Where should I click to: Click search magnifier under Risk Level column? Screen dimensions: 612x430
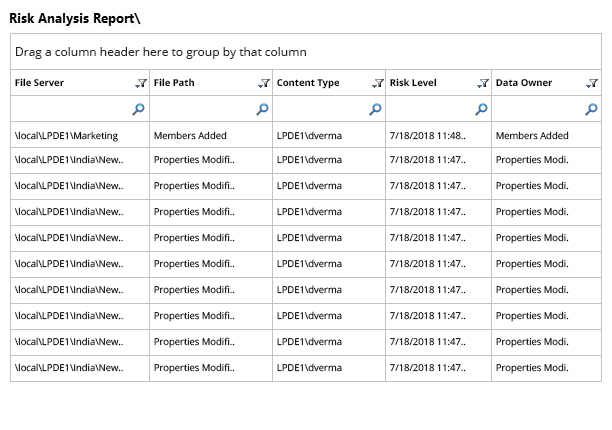coord(481,109)
